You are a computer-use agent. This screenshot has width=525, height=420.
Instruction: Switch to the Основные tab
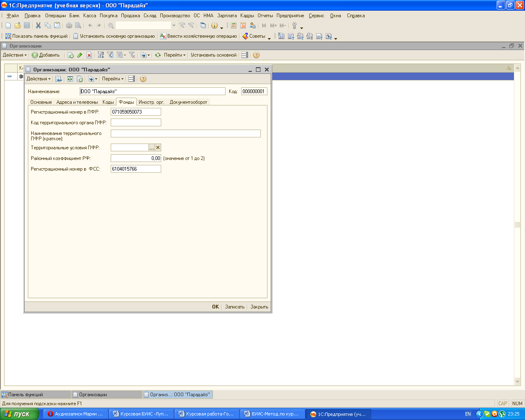coord(41,102)
